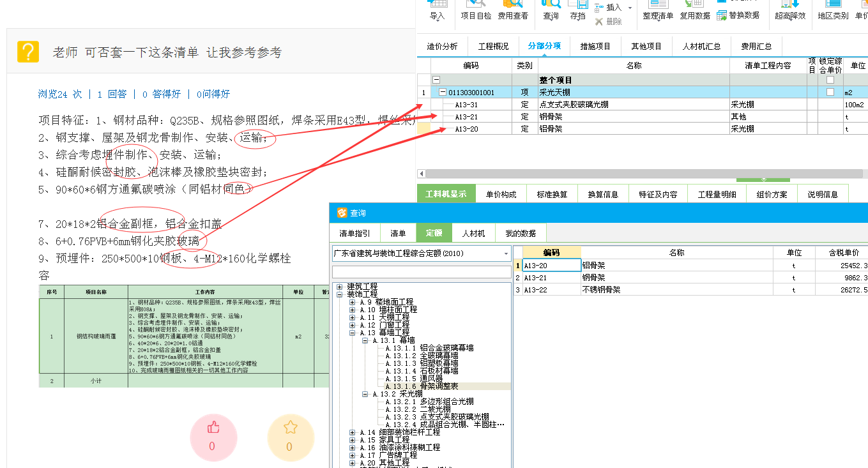
Task: Expand A.9 楼地面工程 node
Action: 353,302
